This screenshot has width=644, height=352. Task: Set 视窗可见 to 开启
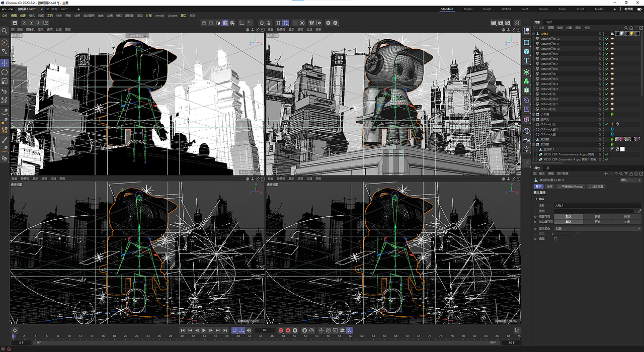[598, 217]
